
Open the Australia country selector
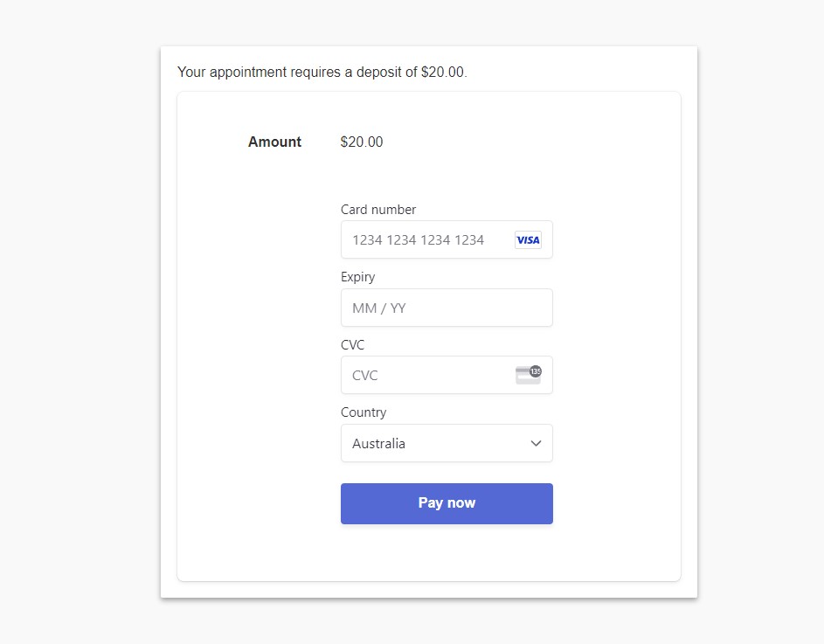click(446, 444)
